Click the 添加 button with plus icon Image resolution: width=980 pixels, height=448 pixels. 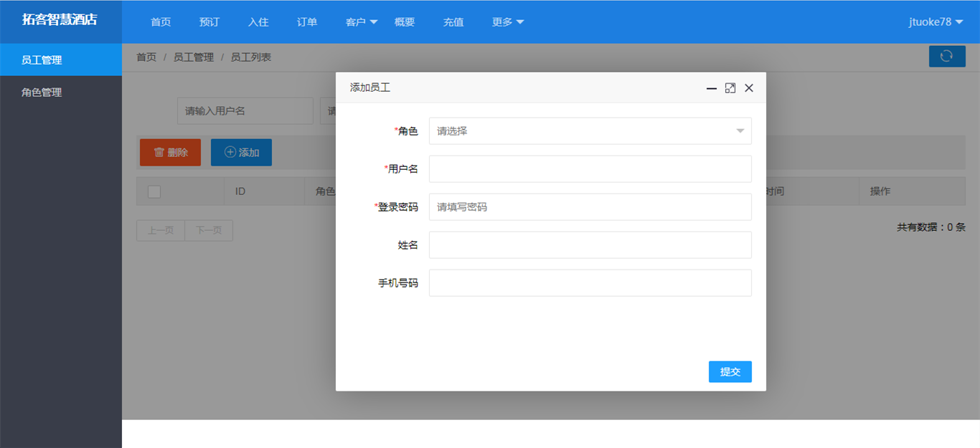(241, 153)
